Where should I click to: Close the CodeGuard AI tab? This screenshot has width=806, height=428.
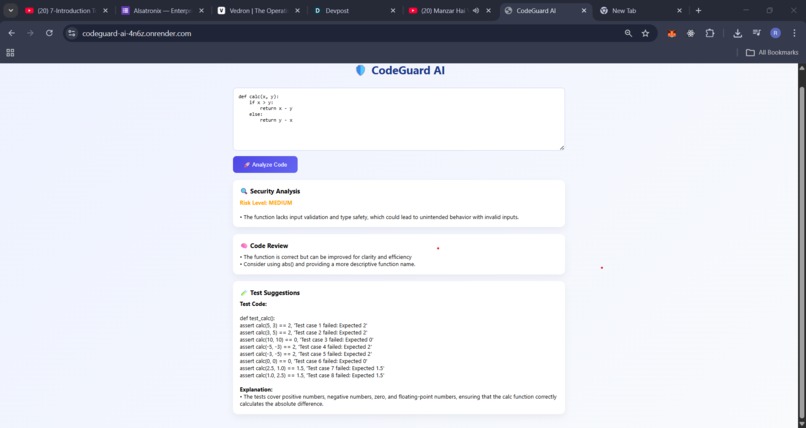point(584,10)
